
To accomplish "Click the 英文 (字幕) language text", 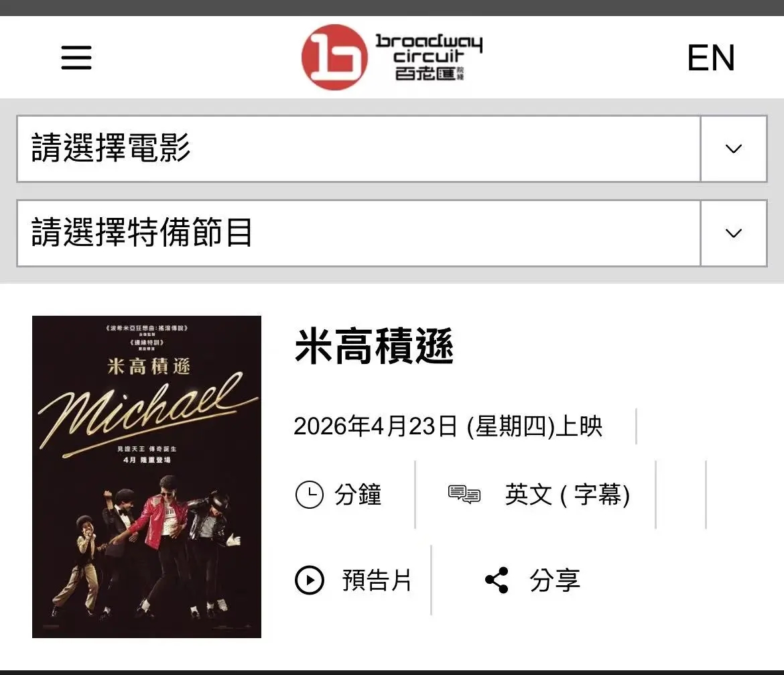I will (568, 495).
